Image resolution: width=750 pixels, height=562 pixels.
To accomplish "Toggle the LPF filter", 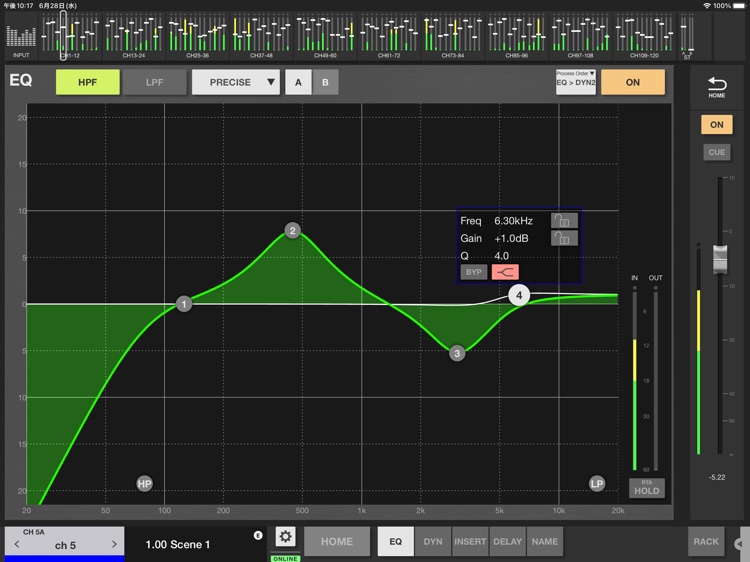I will coord(154,82).
